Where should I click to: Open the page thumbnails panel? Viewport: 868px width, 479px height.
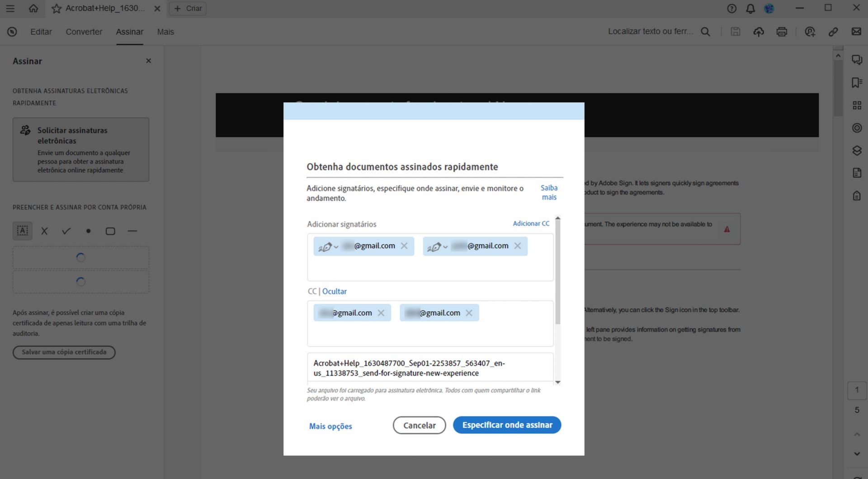[x=857, y=104]
